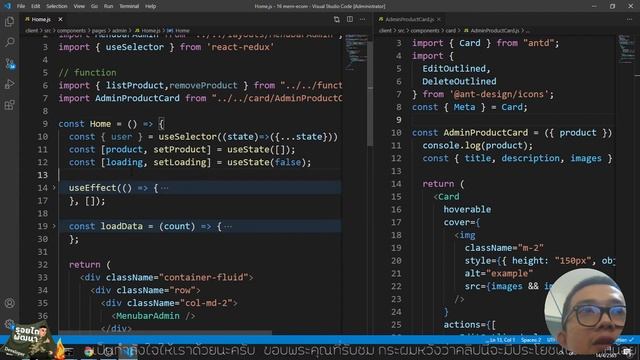Viewport: 640px width, 360px height.
Task: Click 'card' in AdminProductCard breadcrumb
Action: coord(451,31)
